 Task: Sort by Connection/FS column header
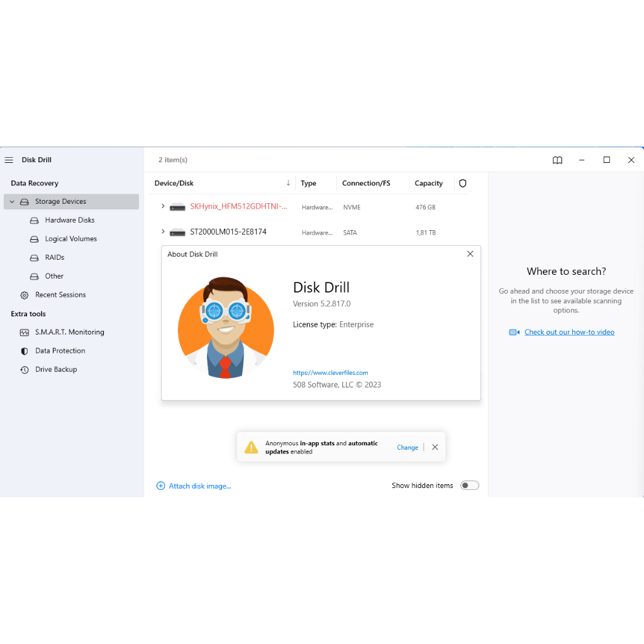(x=366, y=183)
